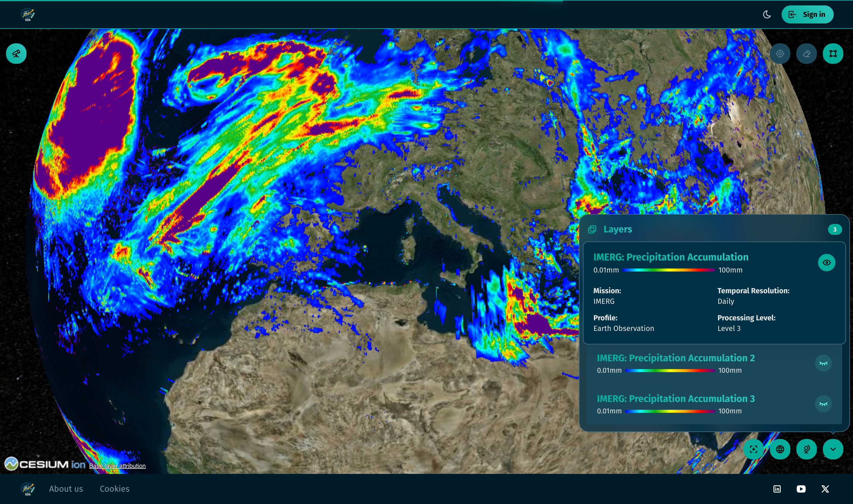Select the eraser clear tool

(806, 54)
